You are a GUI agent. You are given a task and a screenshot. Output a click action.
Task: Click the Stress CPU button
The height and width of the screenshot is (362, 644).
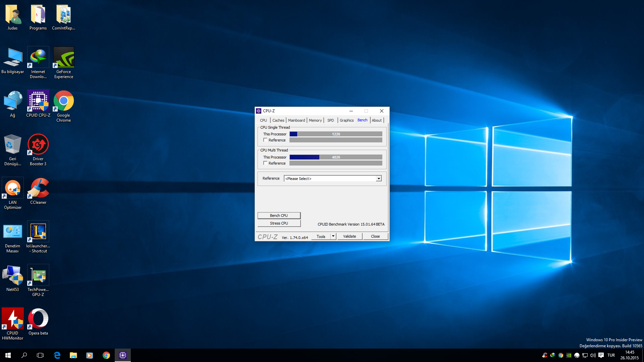pyautogui.click(x=279, y=223)
